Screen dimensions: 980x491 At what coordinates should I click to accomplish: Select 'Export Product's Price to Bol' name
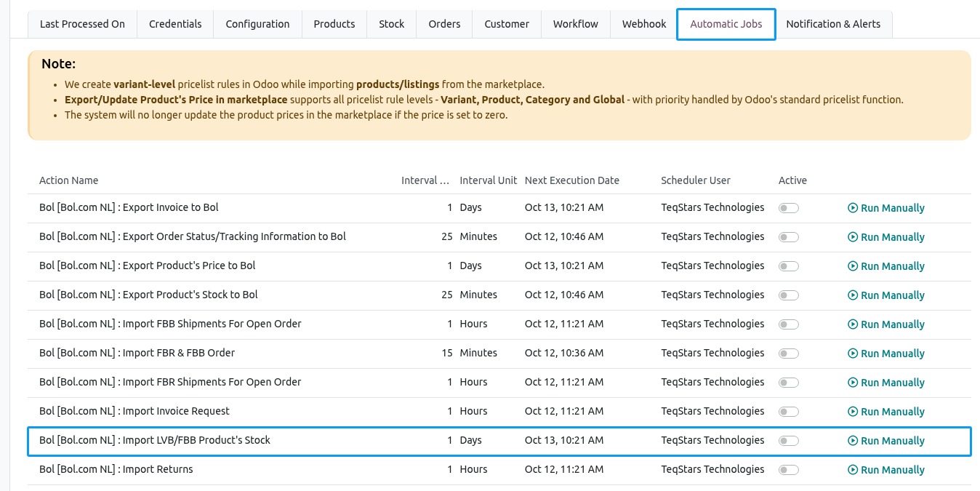pos(148,266)
